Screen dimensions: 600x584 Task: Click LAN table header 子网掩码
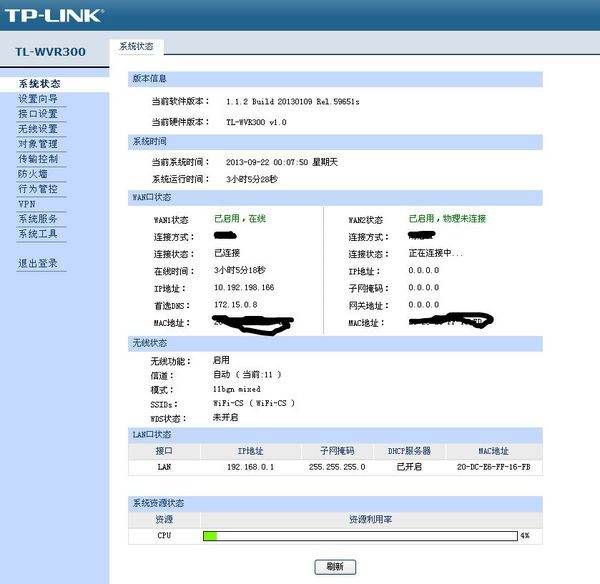[x=337, y=451]
